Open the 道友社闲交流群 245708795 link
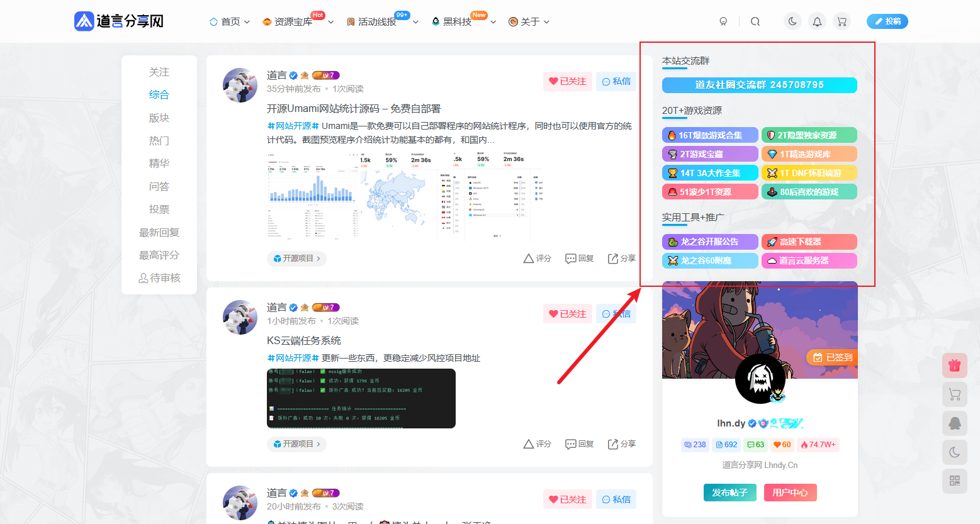Viewport: 980px width, 524px height. (x=759, y=85)
